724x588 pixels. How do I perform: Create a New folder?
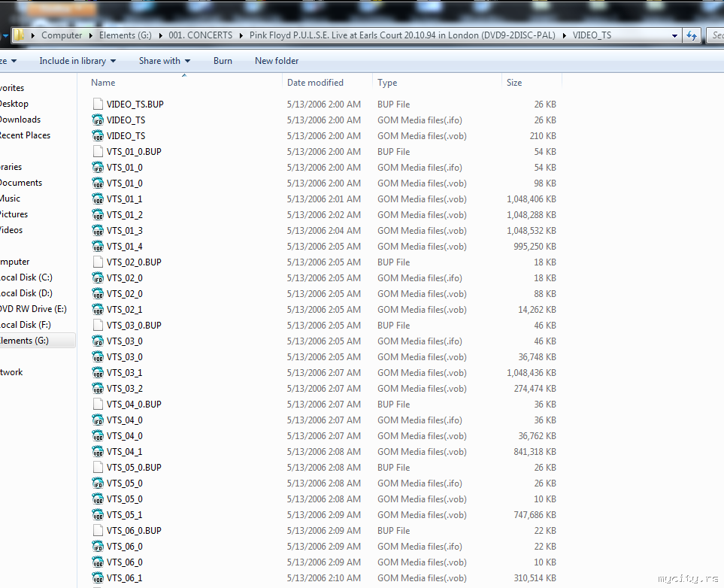coord(277,61)
